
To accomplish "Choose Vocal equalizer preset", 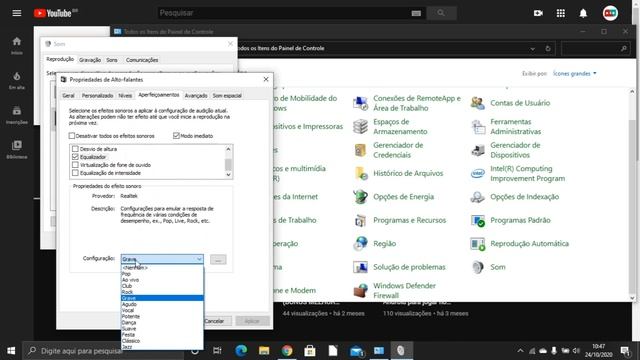I will point(162,311).
